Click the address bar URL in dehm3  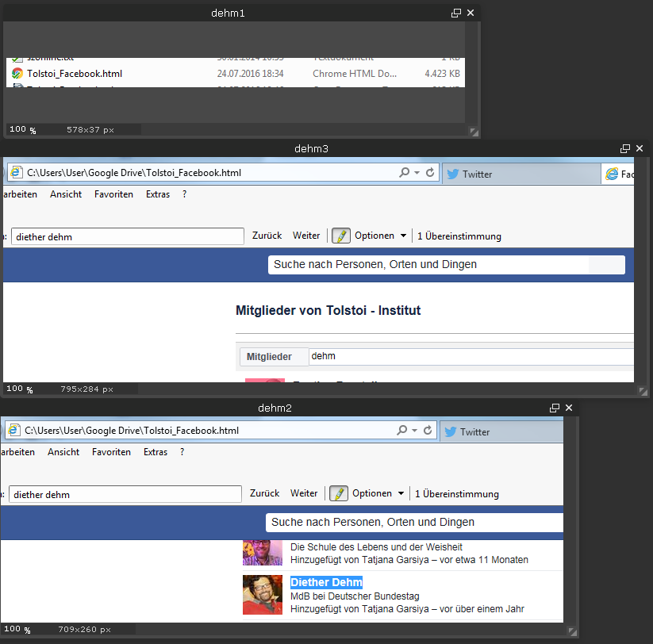pyautogui.click(x=134, y=173)
